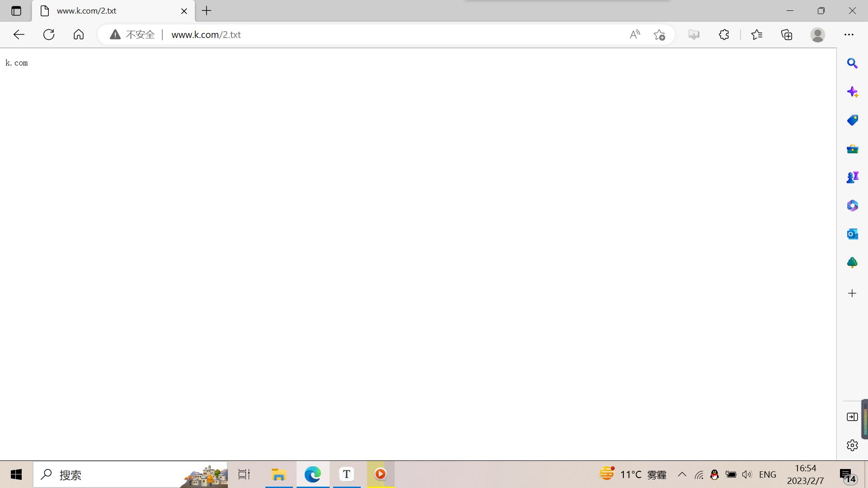Image resolution: width=868 pixels, height=488 pixels.
Task: Click the browser Refresh icon
Action: point(49,35)
